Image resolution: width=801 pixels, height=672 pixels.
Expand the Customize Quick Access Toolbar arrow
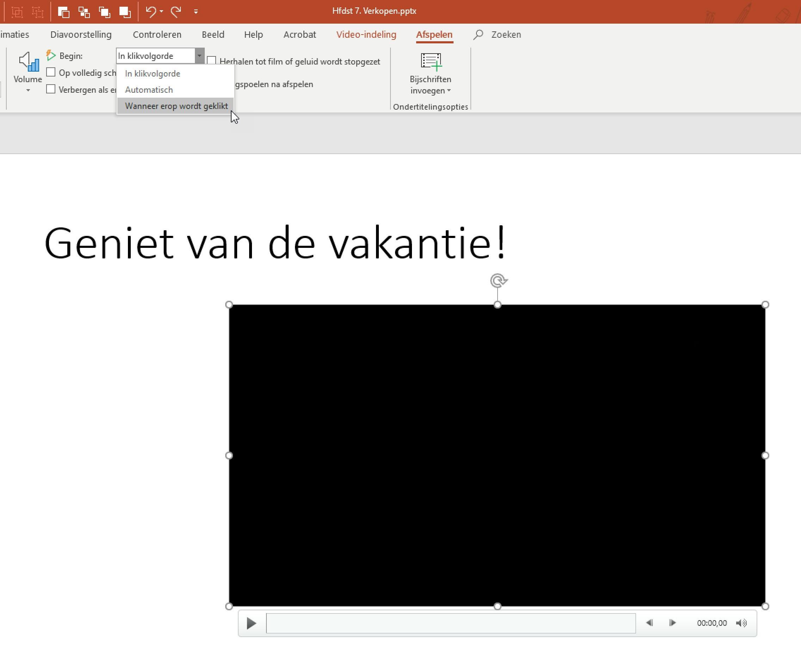tap(196, 12)
